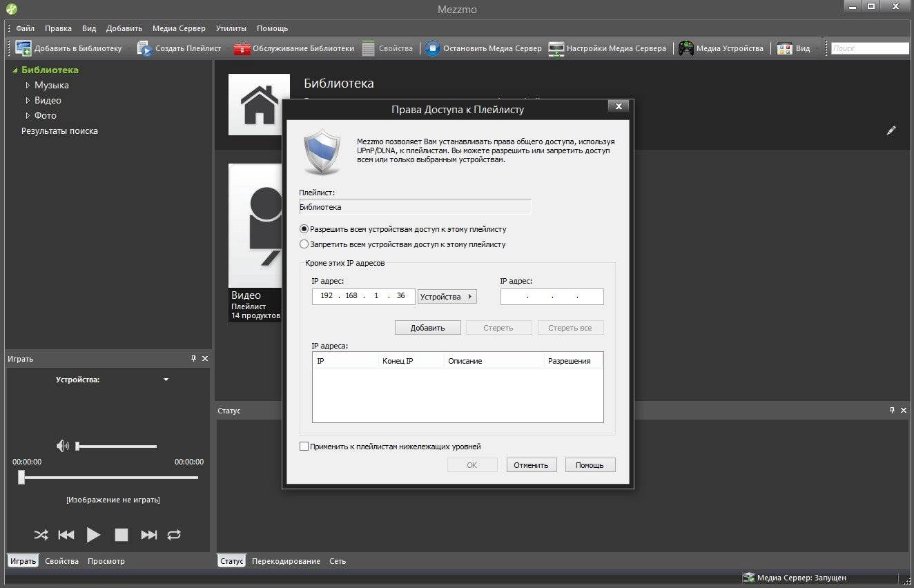Click the volume slider
914x588 pixels.
coord(116,447)
